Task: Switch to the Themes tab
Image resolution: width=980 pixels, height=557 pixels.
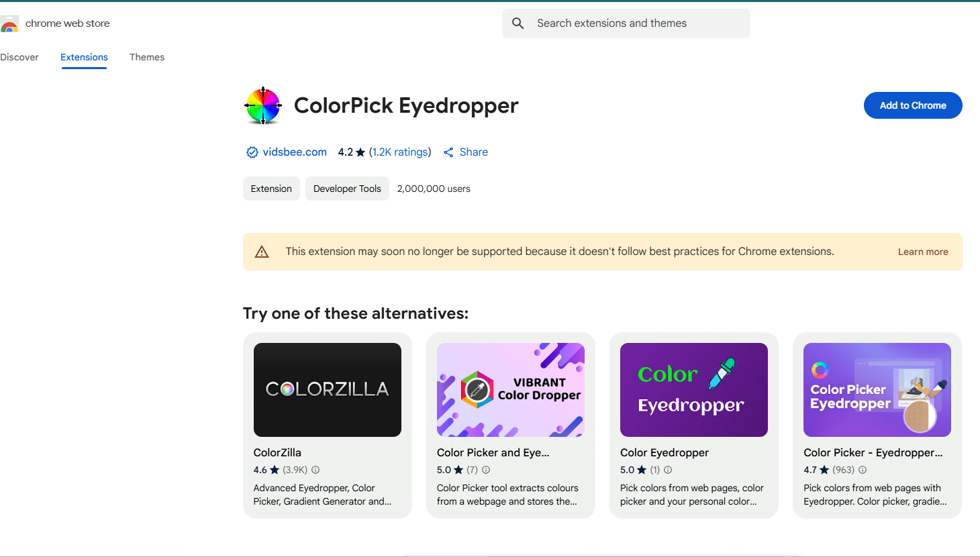Action: click(x=147, y=57)
